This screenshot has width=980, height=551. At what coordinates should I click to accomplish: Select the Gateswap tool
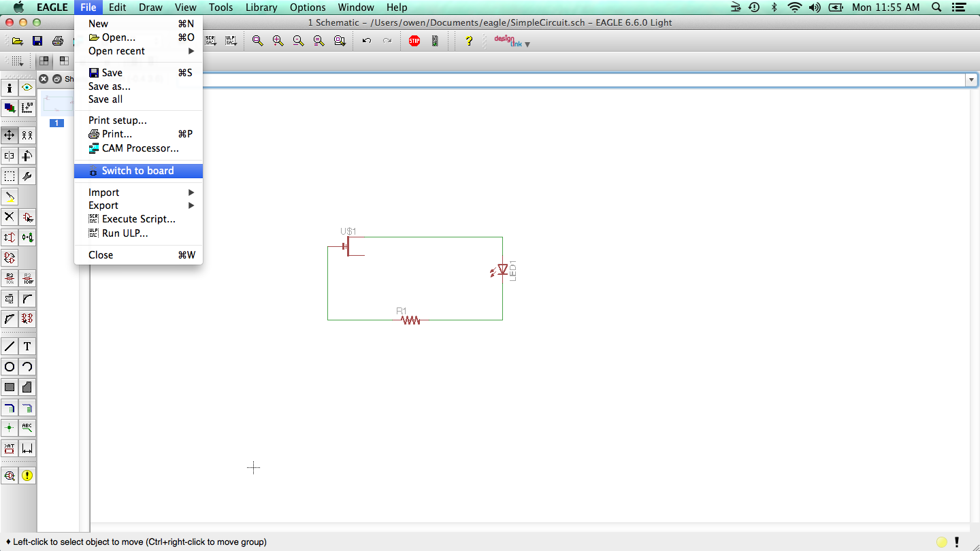pos(10,258)
